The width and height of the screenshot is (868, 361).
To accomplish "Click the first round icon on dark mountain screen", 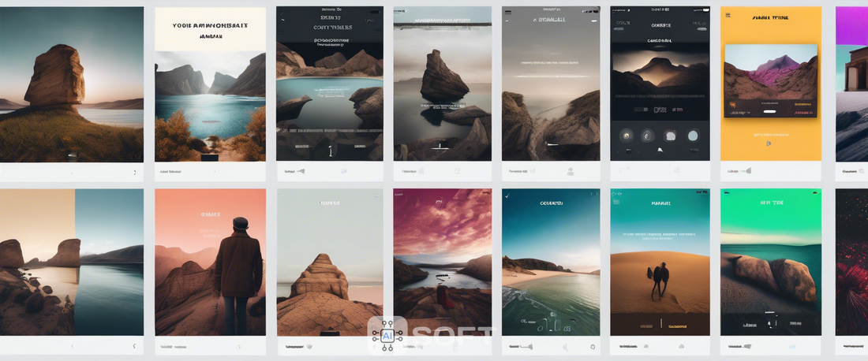I will pos(626,136).
